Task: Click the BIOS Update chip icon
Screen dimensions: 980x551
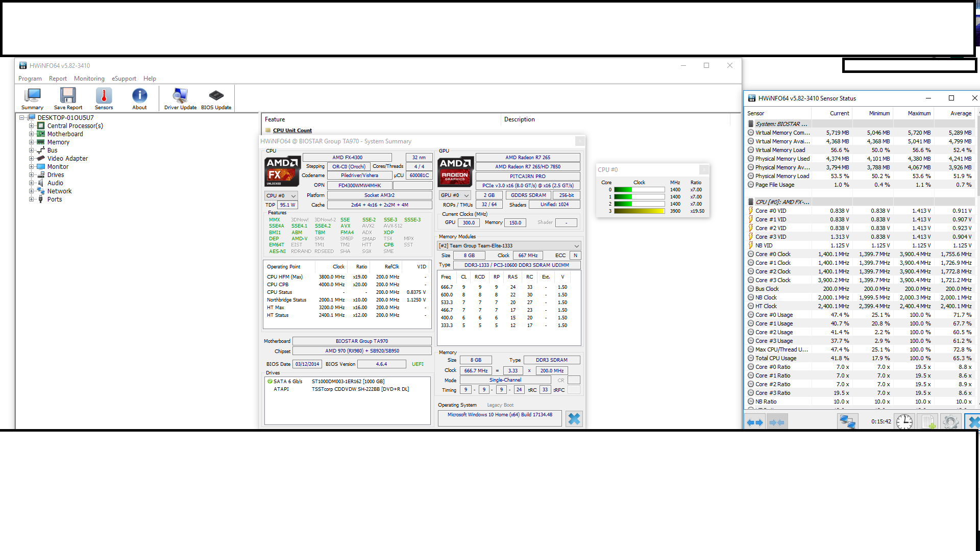Action: tap(216, 98)
